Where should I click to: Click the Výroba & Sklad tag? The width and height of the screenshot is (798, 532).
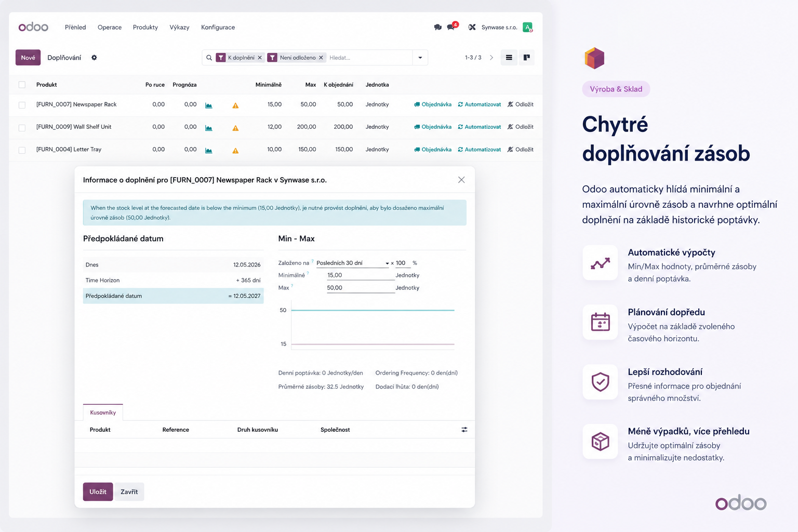click(616, 89)
